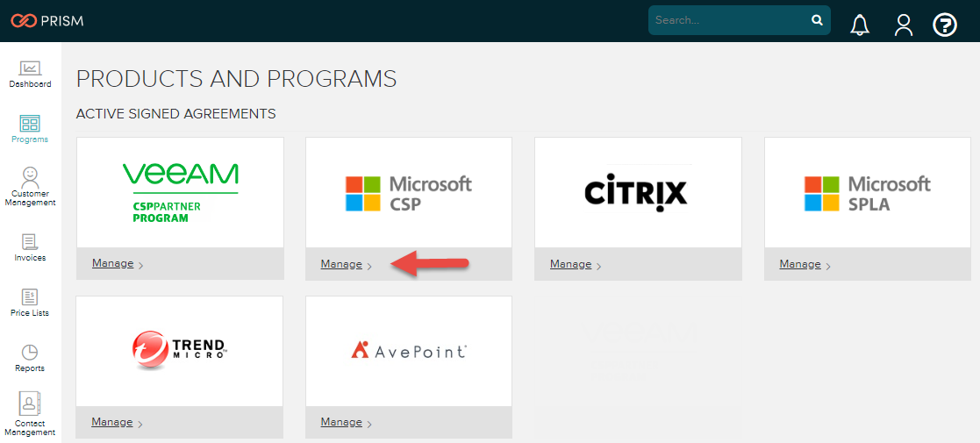Click the Microsoft SPLA logo
This screenshot has width=980, height=443.
[x=868, y=194]
